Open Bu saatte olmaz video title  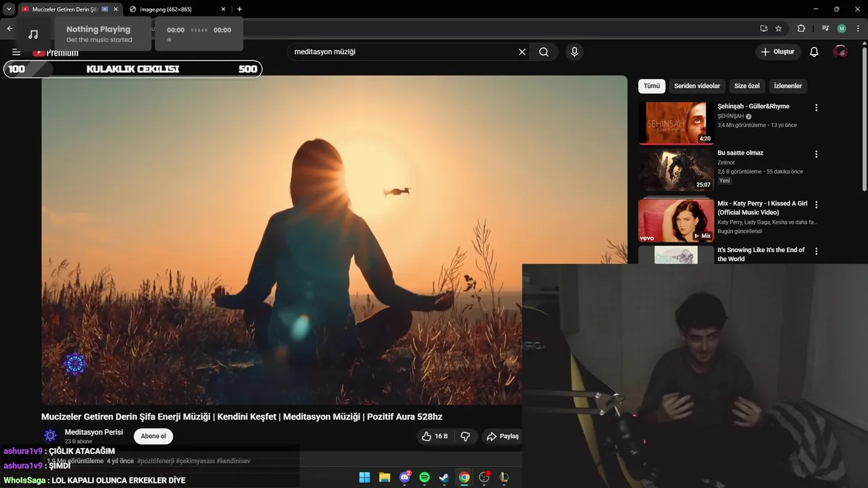pos(741,152)
